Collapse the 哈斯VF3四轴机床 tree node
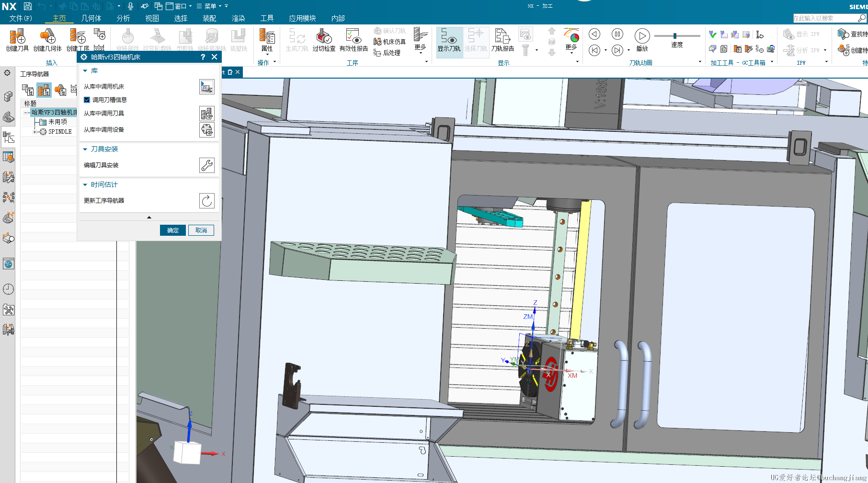Viewport: 868px width, 483px height. pos(26,113)
